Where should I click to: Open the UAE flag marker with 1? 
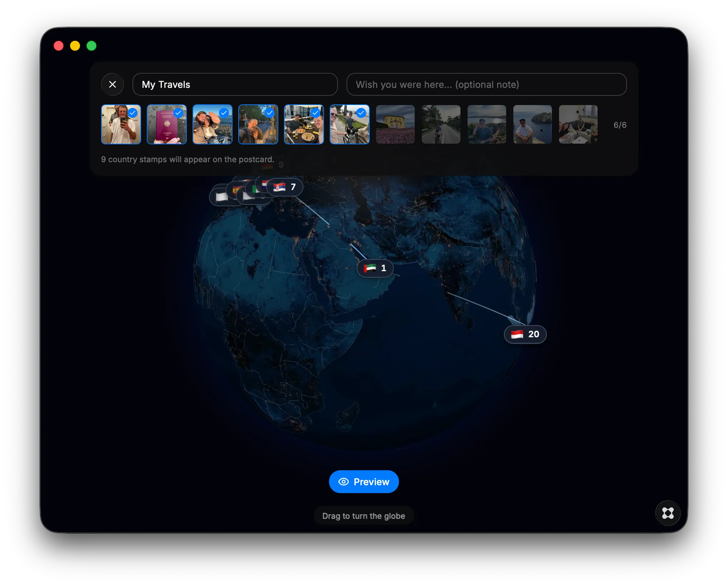pos(375,268)
